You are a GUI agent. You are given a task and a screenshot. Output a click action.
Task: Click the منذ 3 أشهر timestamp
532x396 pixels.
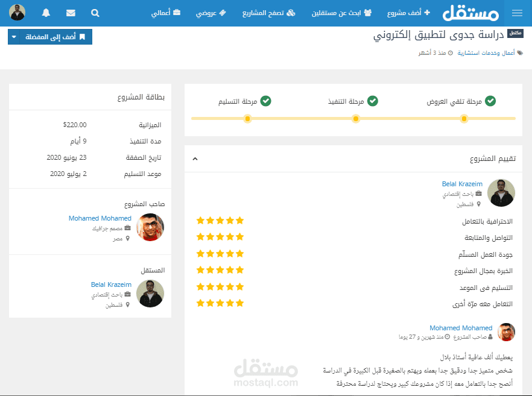pos(432,53)
